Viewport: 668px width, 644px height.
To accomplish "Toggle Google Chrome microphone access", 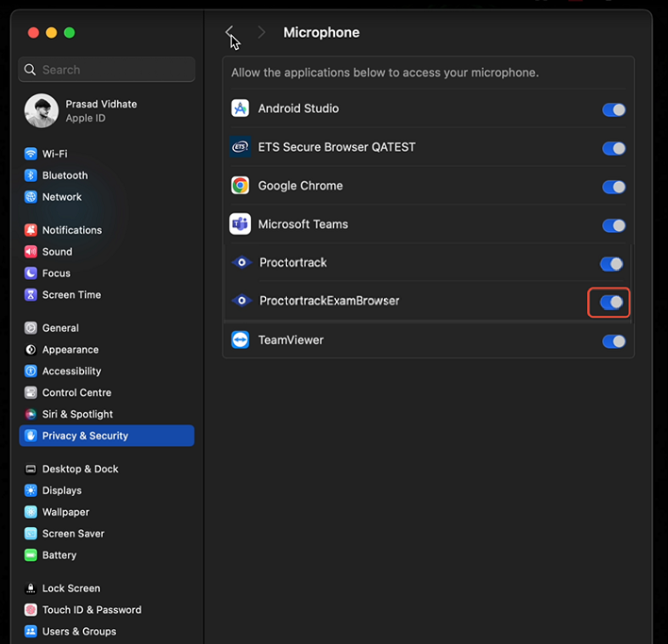I will 614,187.
